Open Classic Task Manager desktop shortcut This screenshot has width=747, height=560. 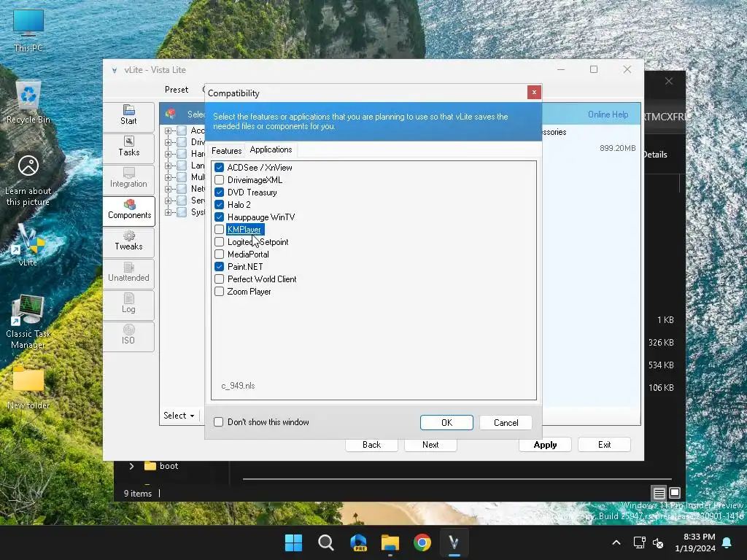coord(28,322)
